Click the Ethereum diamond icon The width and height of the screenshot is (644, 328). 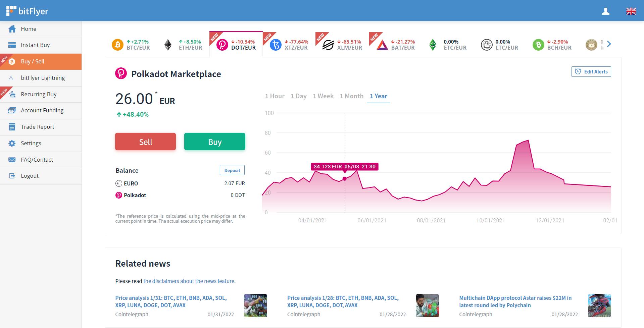click(168, 45)
